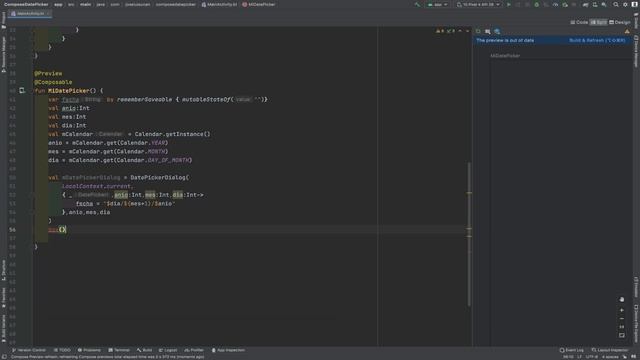Open the app run configuration dropdown
The width and height of the screenshot is (640, 360).
pos(437,4)
